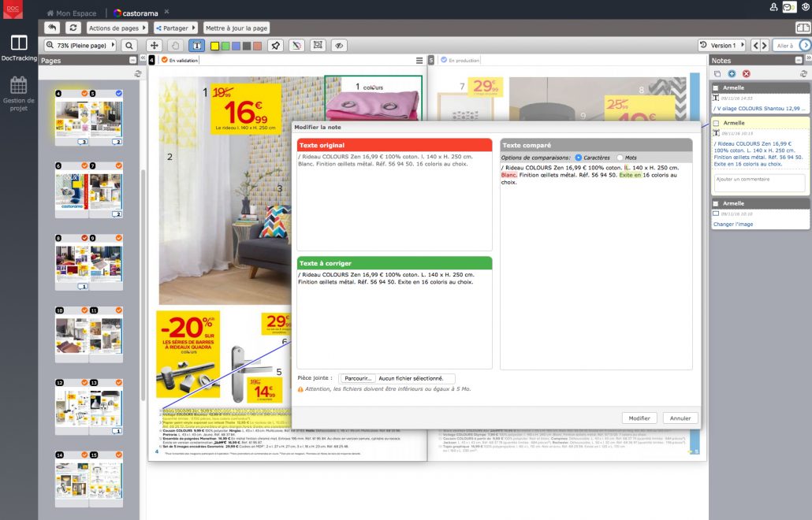Click Mettre à jour la page
Viewport: 812px width, 520px height.
click(x=237, y=28)
